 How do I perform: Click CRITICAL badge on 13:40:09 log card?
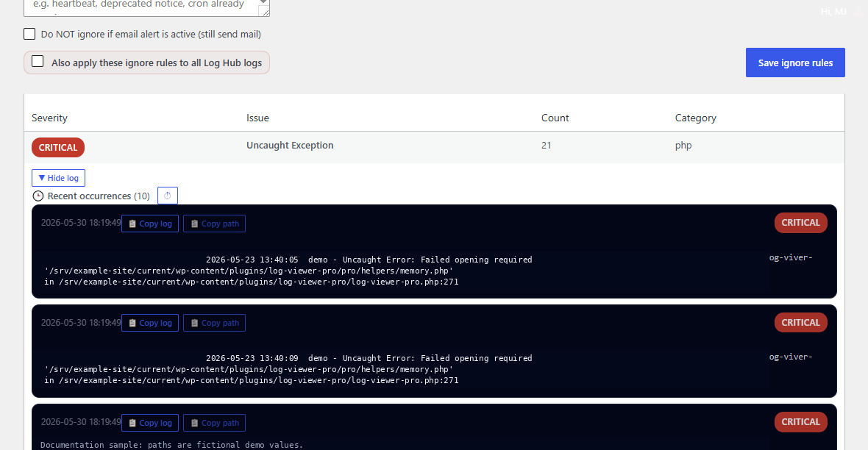click(800, 322)
